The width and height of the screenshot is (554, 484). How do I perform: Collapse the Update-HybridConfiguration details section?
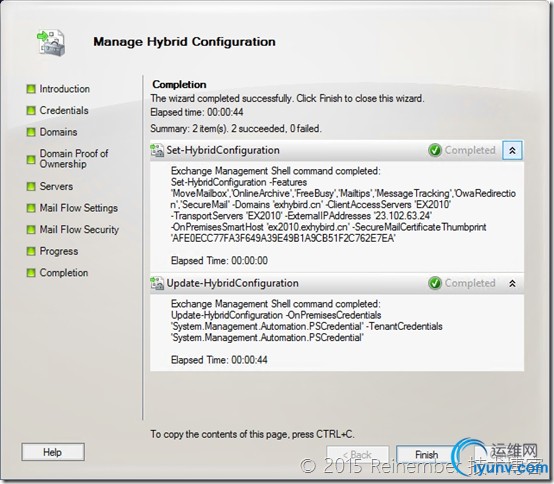(x=512, y=283)
